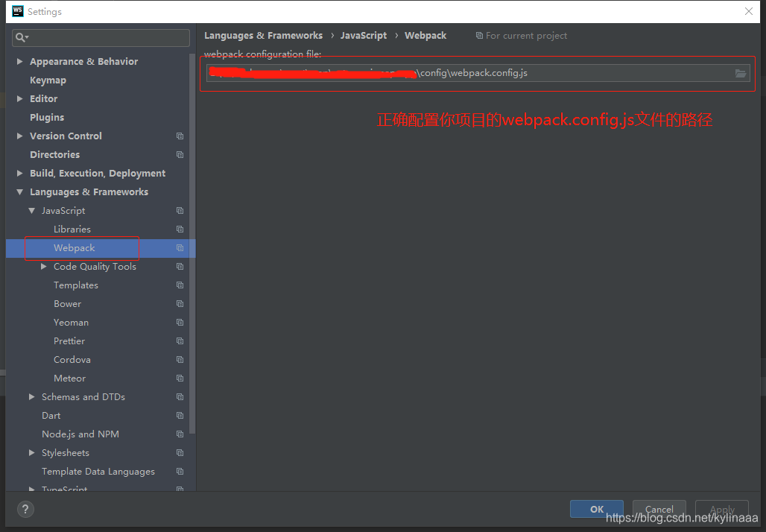Click the help question mark button

(x=25, y=509)
